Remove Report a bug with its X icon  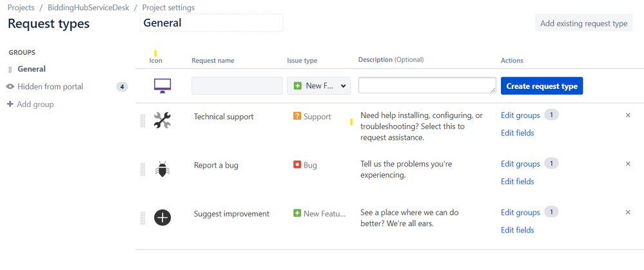coord(628,164)
